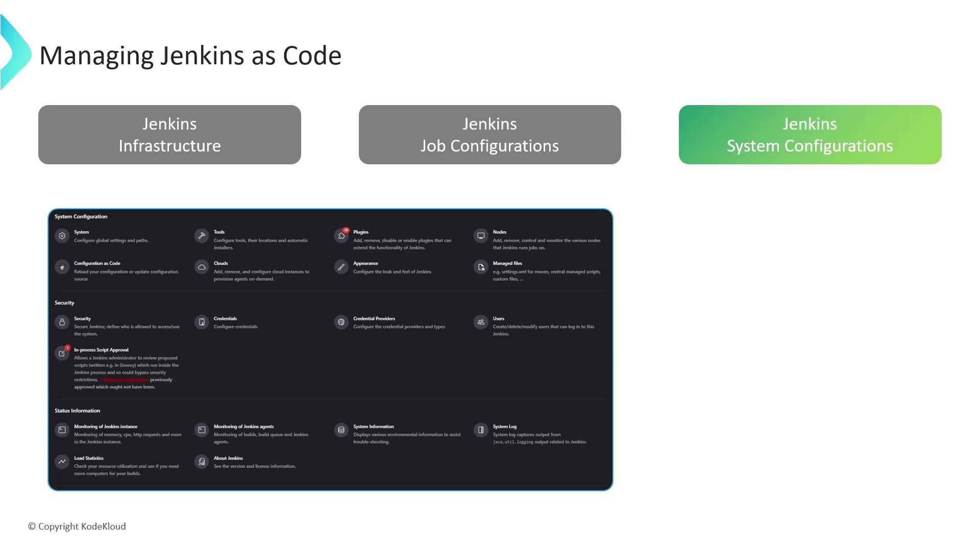
Task: Open the Users people icon
Action: (x=481, y=322)
